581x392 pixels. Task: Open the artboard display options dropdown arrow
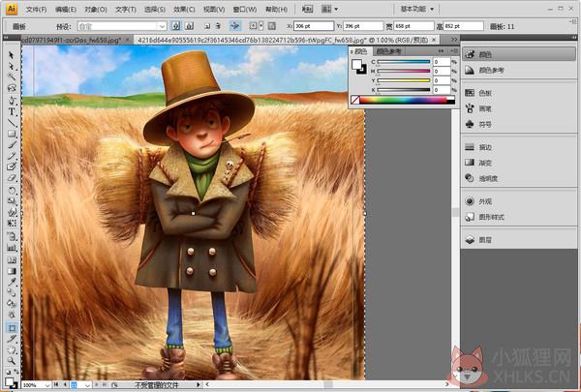(261, 26)
